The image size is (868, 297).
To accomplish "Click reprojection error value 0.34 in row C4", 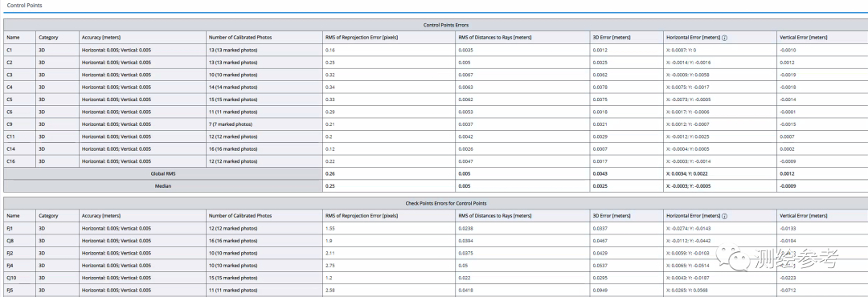I will pyautogui.click(x=330, y=87).
